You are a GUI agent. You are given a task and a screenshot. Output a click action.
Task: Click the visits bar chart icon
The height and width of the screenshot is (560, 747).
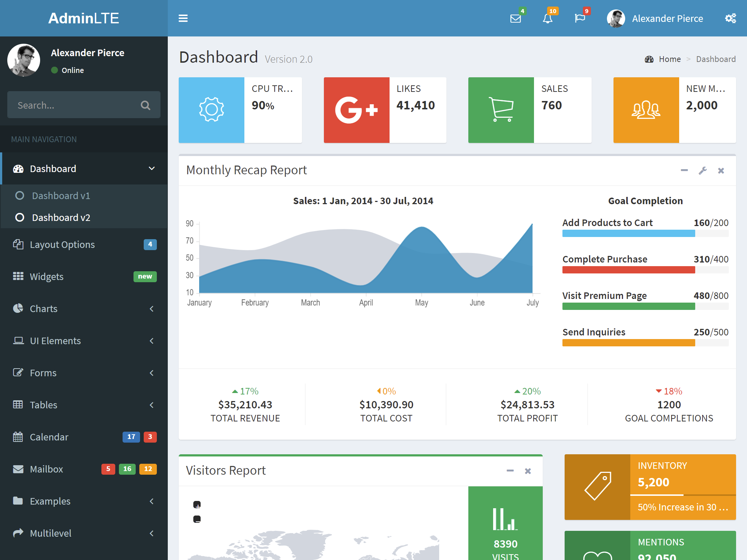(x=506, y=519)
